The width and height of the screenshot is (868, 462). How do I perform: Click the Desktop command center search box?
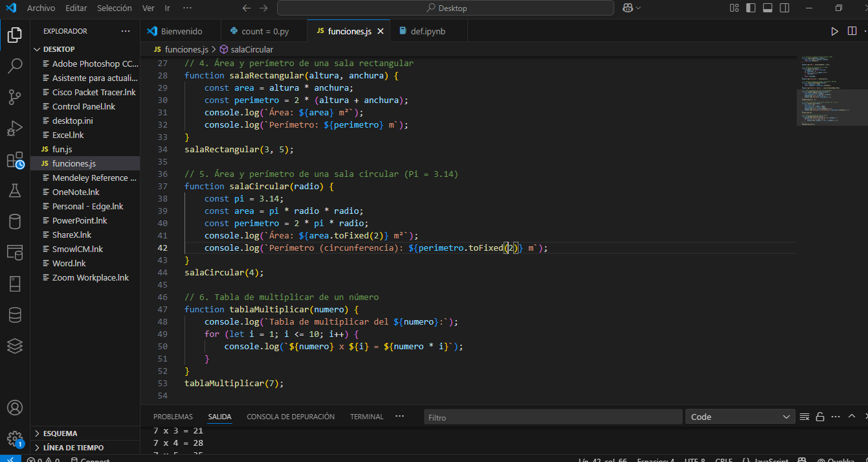click(x=445, y=8)
